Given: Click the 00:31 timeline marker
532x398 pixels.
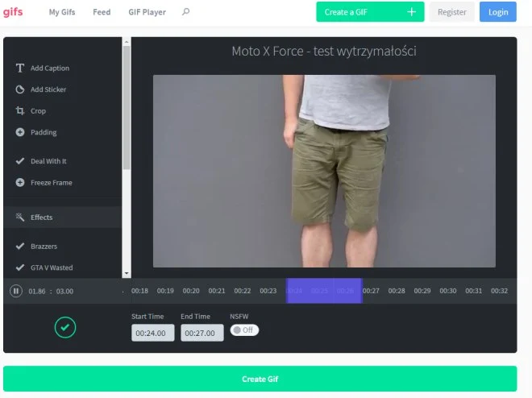Looking at the screenshot, I should [474, 291].
